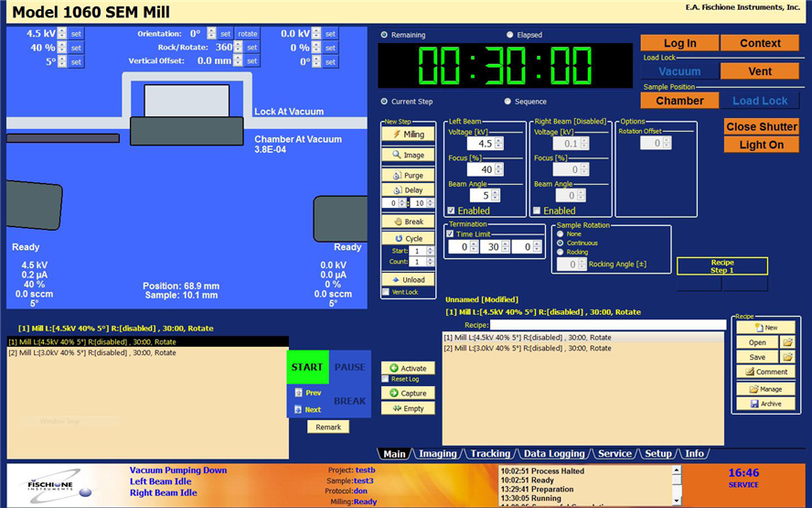This screenshot has height=508, width=812.
Task: Toggle the Vent Lock checkbox
Action: pyautogui.click(x=386, y=292)
